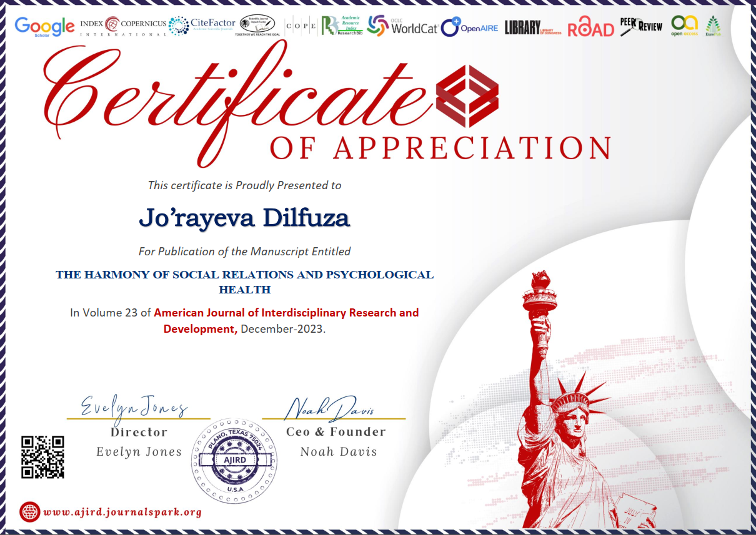Image resolution: width=756 pixels, height=535 pixels.
Task: Click the handwritten Evelyn Jones signature
Action: pyautogui.click(x=134, y=407)
